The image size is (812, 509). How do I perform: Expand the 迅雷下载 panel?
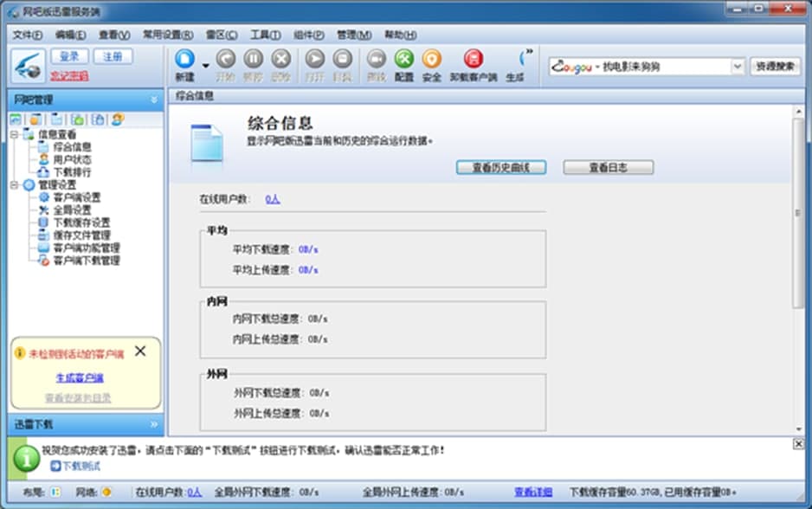click(x=154, y=424)
